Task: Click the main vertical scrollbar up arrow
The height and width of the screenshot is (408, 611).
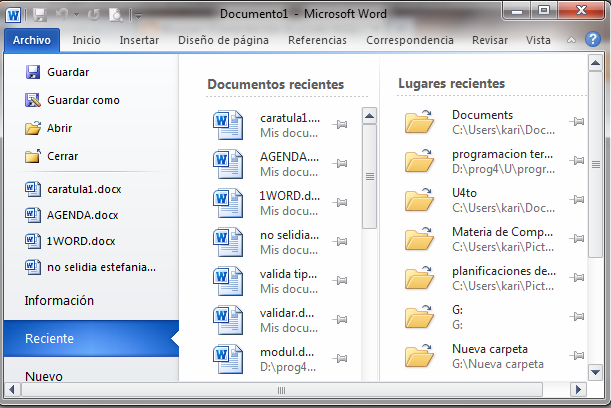Action: pyautogui.click(x=595, y=63)
